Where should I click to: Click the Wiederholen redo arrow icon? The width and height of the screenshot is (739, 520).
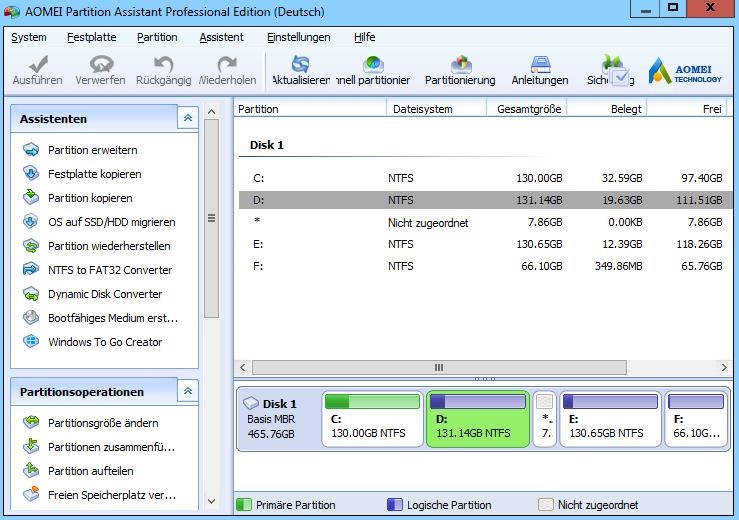click(227, 64)
